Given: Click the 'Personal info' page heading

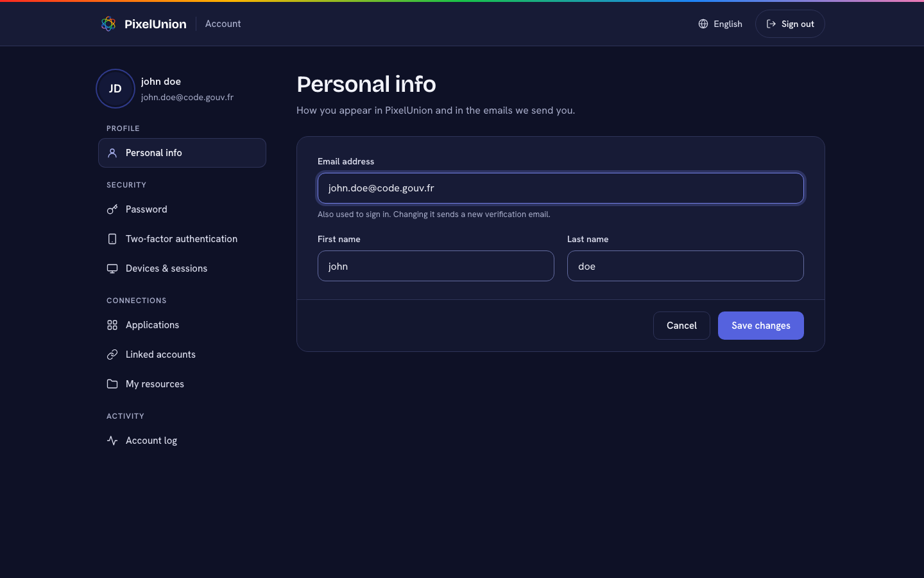Looking at the screenshot, I should 366,84.
